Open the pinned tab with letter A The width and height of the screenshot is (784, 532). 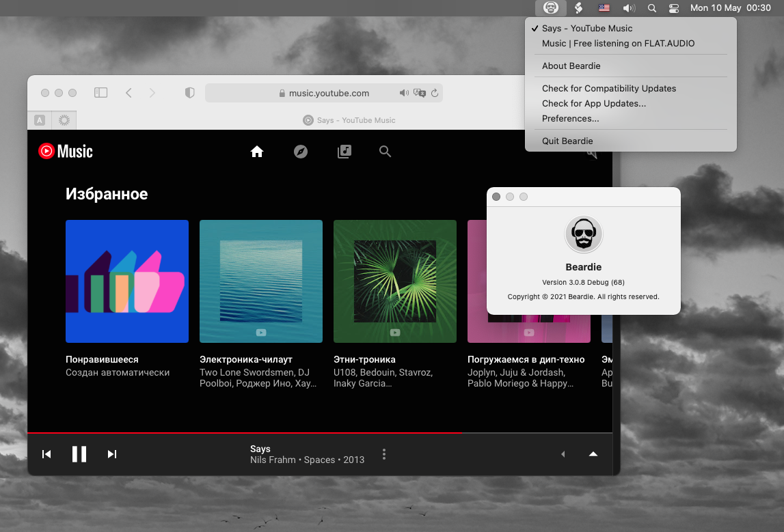coord(40,120)
